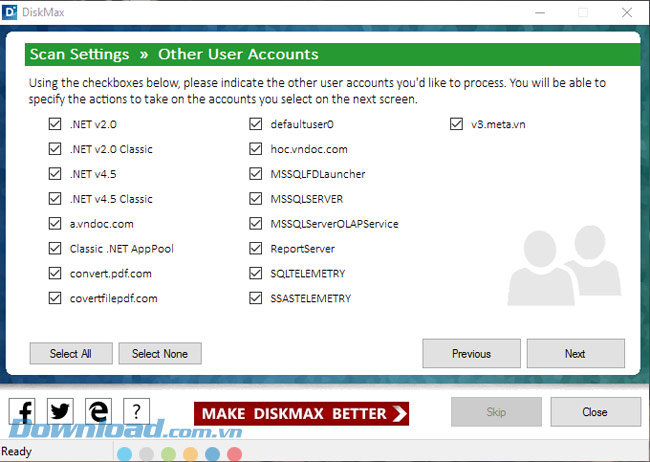Image resolution: width=650 pixels, height=462 pixels.
Task: Click the DiskMax logo in title bar
Action: click(x=9, y=12)
